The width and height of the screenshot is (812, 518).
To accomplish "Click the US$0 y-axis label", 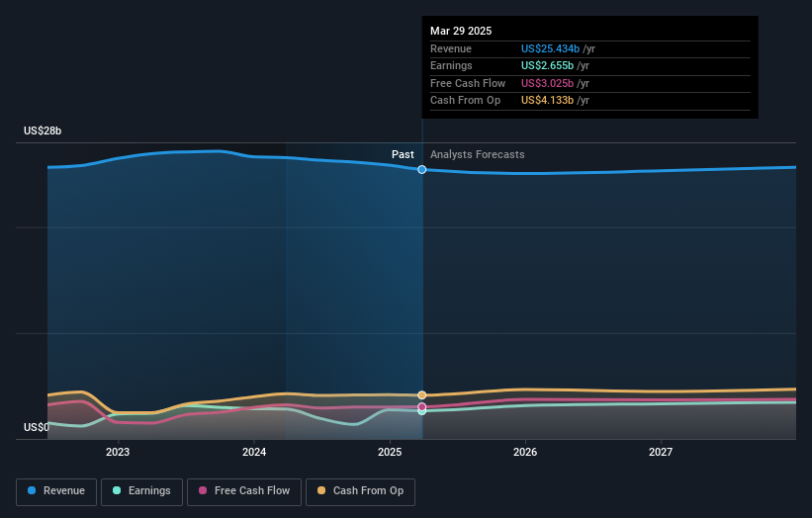I will [37, 427].
